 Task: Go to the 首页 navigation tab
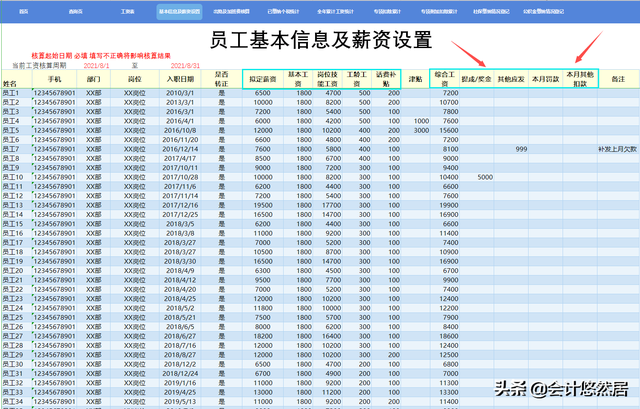[x=24, y=11]
